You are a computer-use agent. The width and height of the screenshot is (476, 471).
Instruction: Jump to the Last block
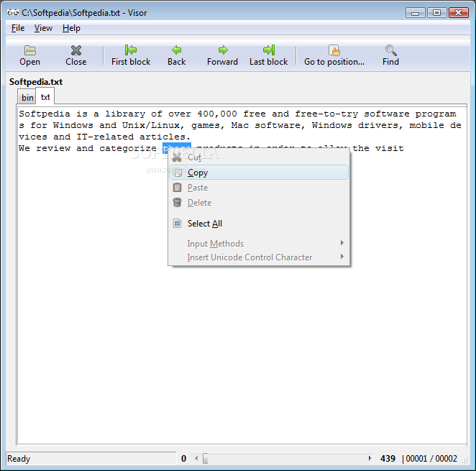click(x=269, y=55)
